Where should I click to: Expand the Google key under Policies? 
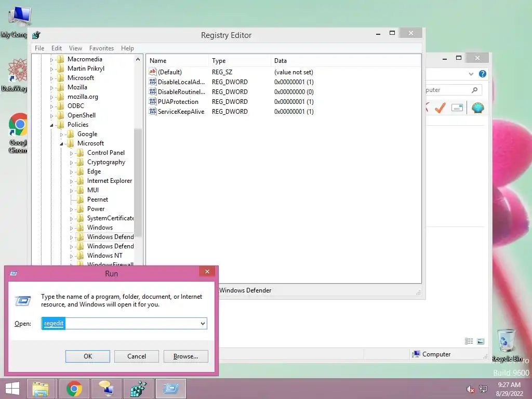(x=61, y=135)
